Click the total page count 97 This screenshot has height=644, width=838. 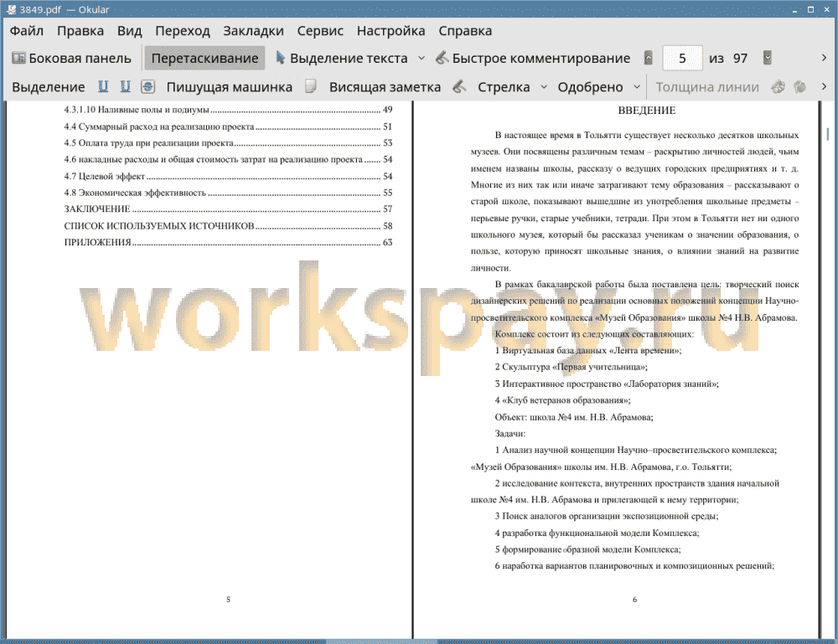[740, 59]
